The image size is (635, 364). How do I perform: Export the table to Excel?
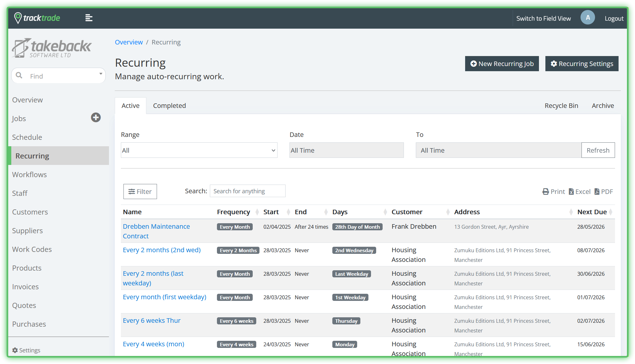click(x=580, y=192)
